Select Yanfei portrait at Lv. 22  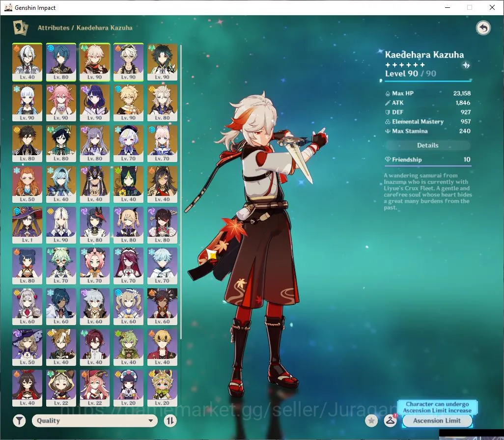[95, 388]
